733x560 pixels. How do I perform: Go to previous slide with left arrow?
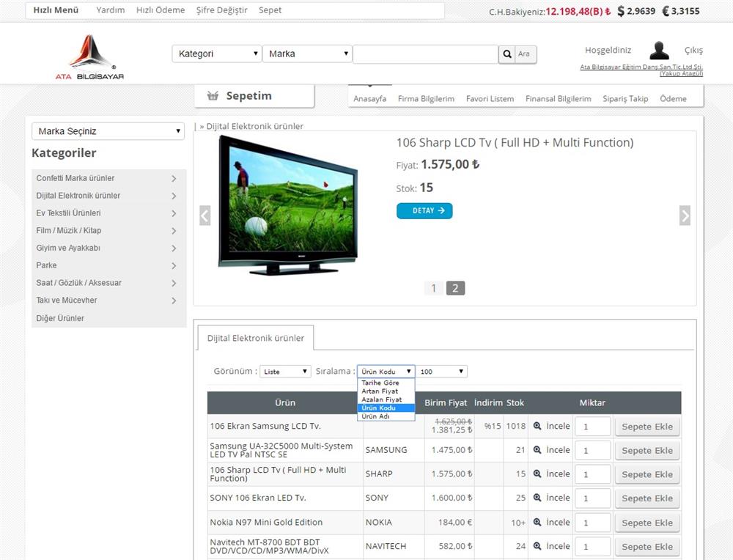205,215
